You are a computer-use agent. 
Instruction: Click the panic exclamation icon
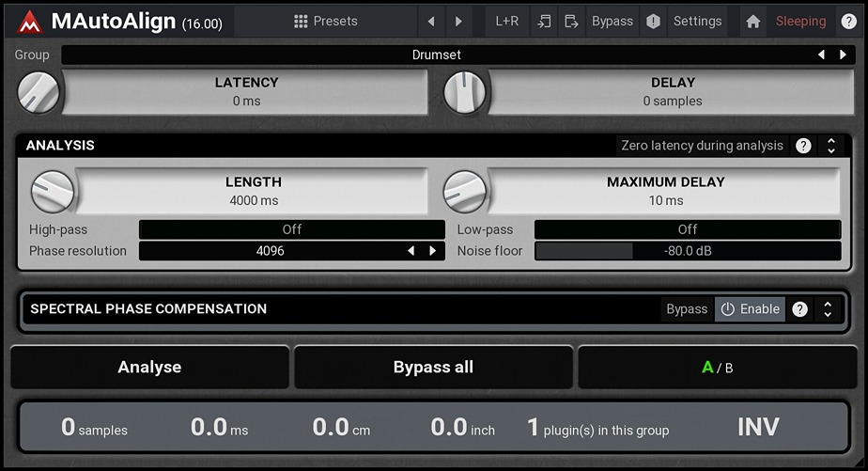coord(653,21)
